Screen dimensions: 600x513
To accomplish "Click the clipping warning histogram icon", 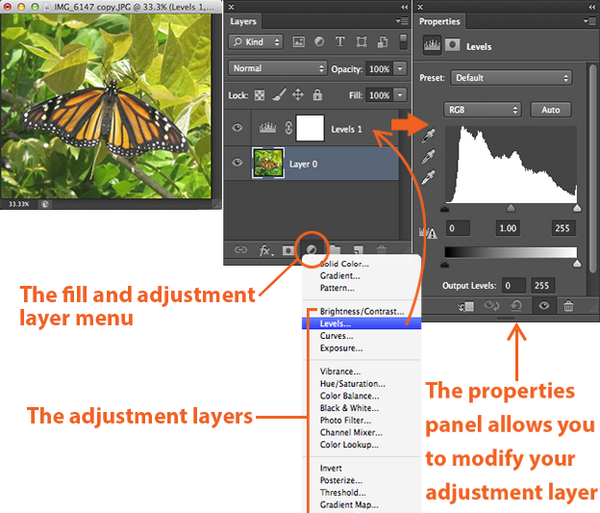I will 428,232.
